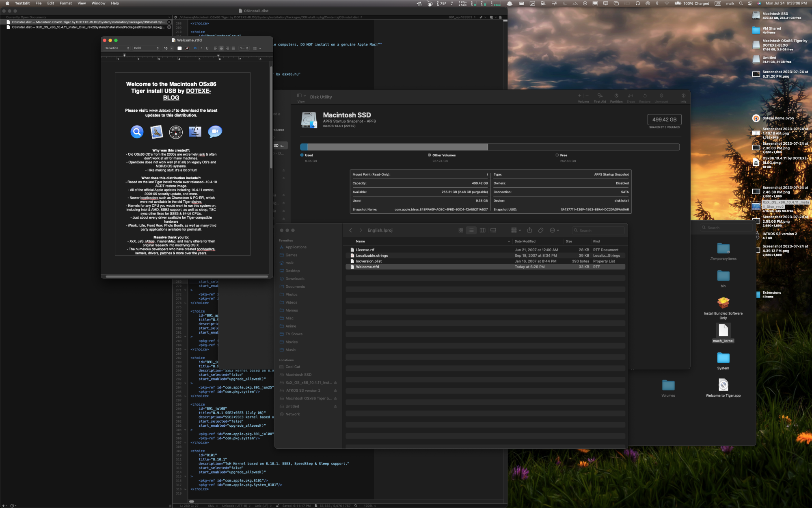Open the line spacing dropdown

click(244, 48)
